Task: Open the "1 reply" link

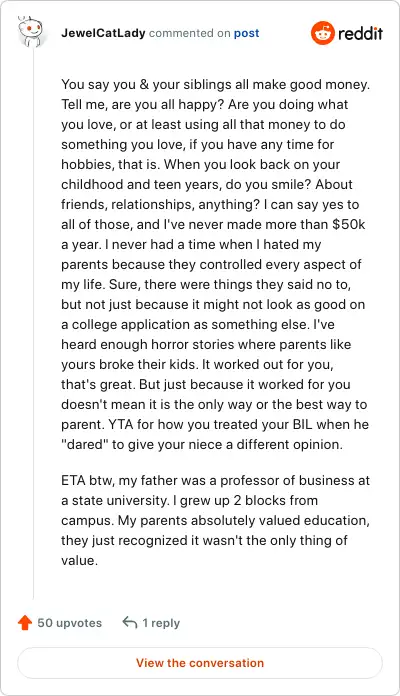Action: pos(161,623)
